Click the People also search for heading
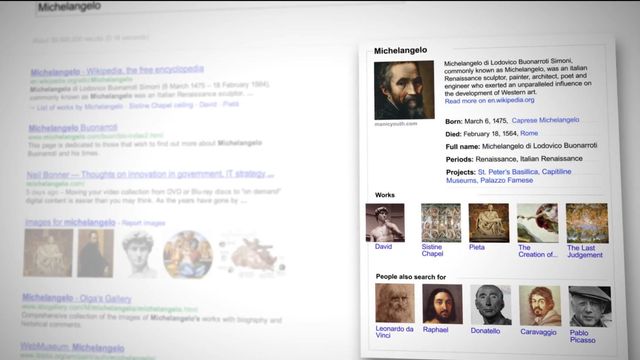 coord(411,277)
